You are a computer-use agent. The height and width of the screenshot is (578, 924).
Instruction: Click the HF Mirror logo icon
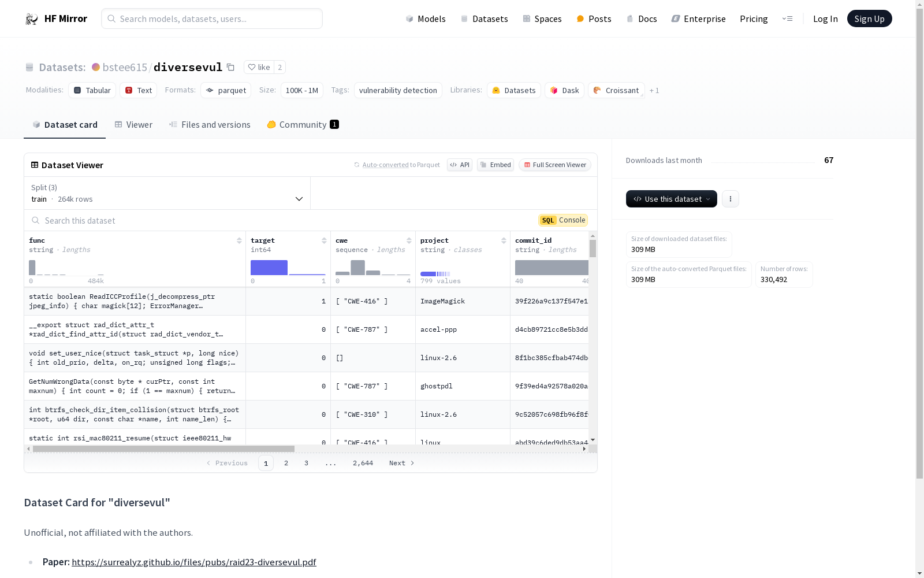point(32,19)
